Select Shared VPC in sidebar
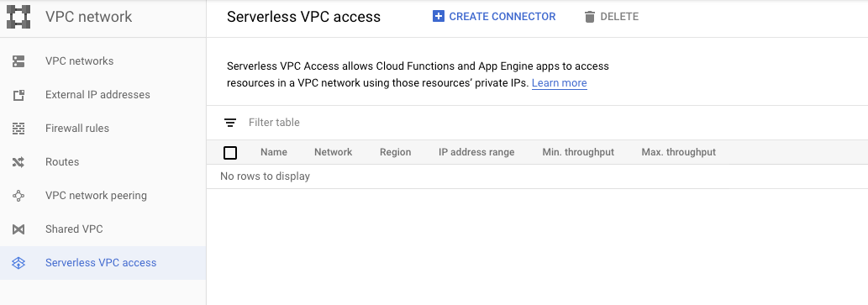This screenshot has width=868, height=305. (x=74, y=229)
